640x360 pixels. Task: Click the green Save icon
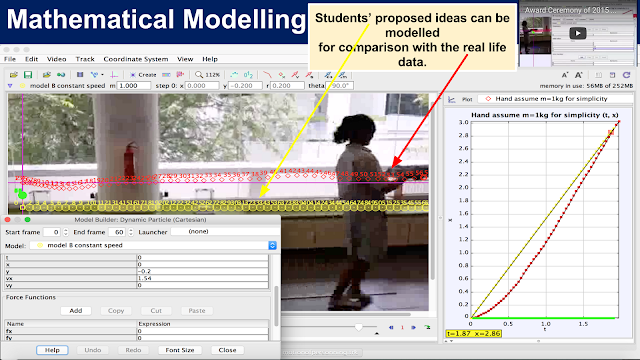tap(28, 75)
